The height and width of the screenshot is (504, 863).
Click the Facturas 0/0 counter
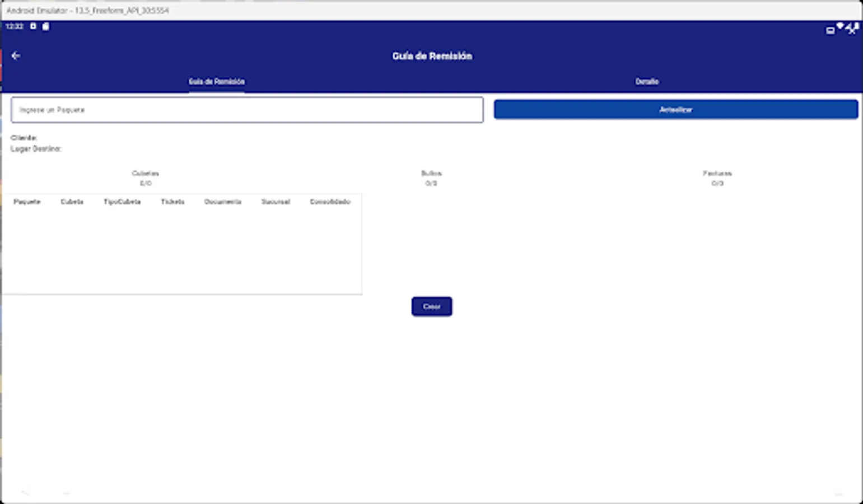(718, 178)
